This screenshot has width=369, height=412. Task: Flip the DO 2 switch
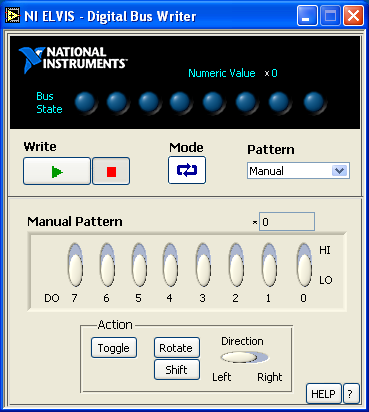tap(236, 265)
